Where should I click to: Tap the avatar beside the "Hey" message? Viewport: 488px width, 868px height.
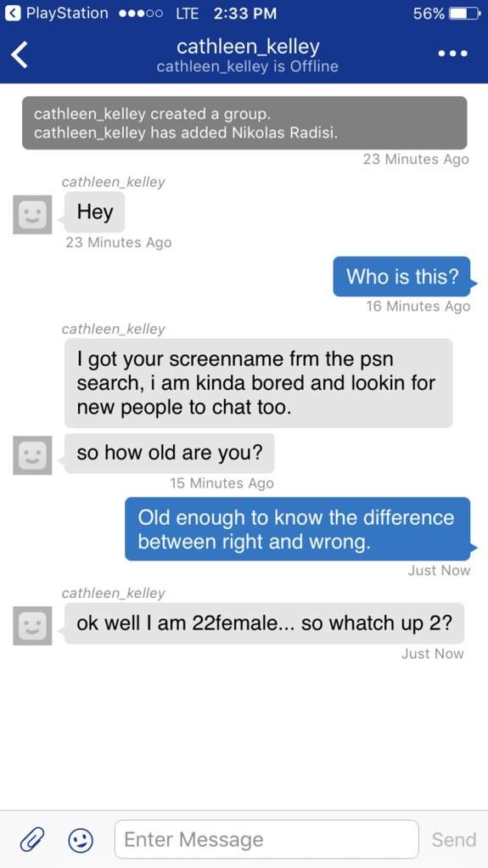[x=32, y=214]
